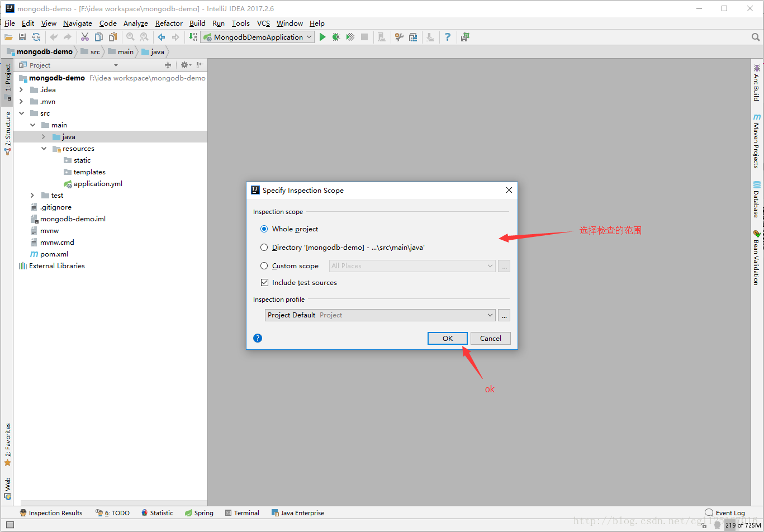Hide the Project panel with collapse icon
Image resolution: width=764 pixels, height=532 pixels.
click(x=200, y=65)
